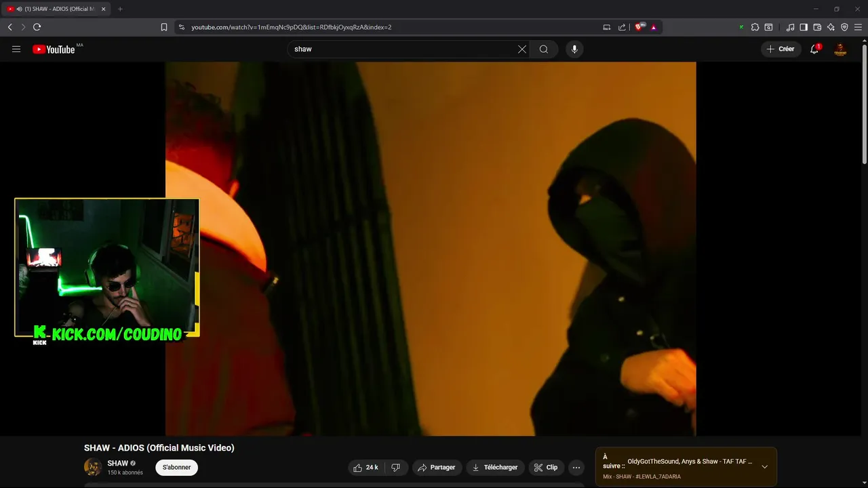Like the video with 24 k thumbs up
The image size is (868, 488).
tap(366, 467)
